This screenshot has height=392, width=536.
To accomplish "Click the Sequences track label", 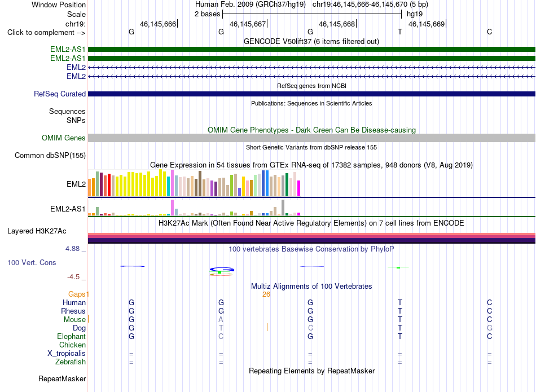I will [x=67, y=112].
